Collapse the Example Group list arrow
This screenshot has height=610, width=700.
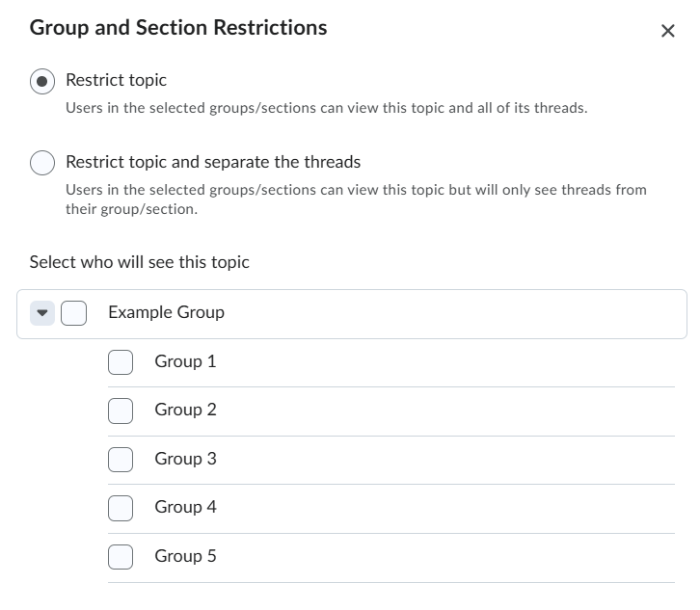[x=42, y=313]
